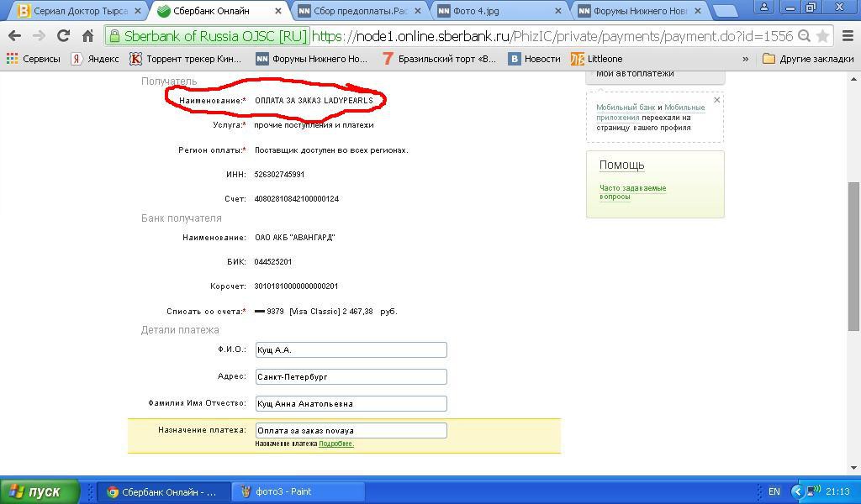Click the ИНН value 526302745991

click(x=279, y=175)
